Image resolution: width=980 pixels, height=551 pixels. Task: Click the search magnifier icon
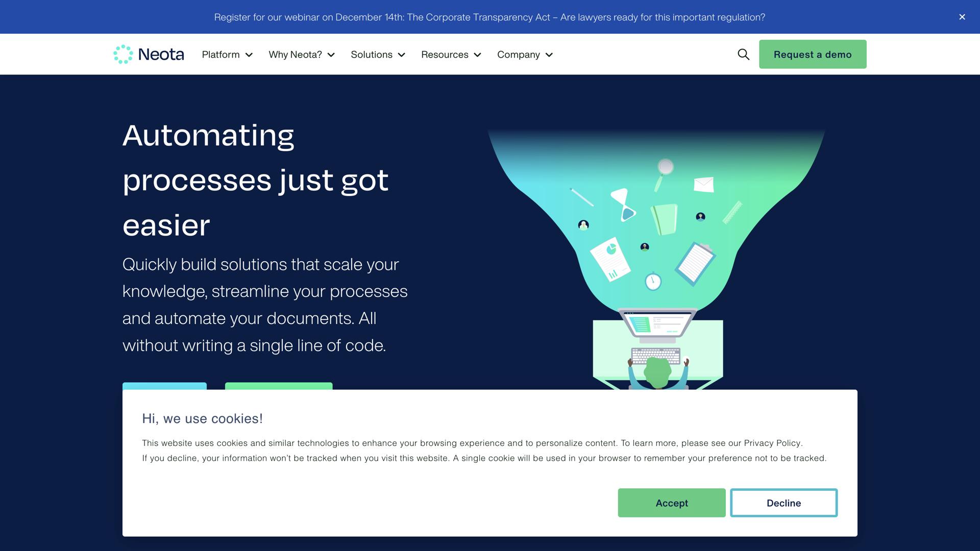(743, 55)
